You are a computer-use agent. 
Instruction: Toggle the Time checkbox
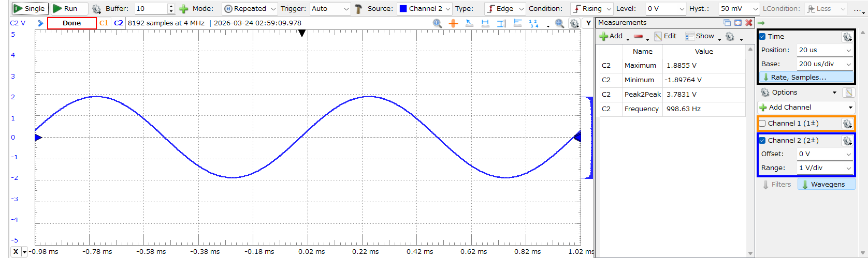click(762, 37)
